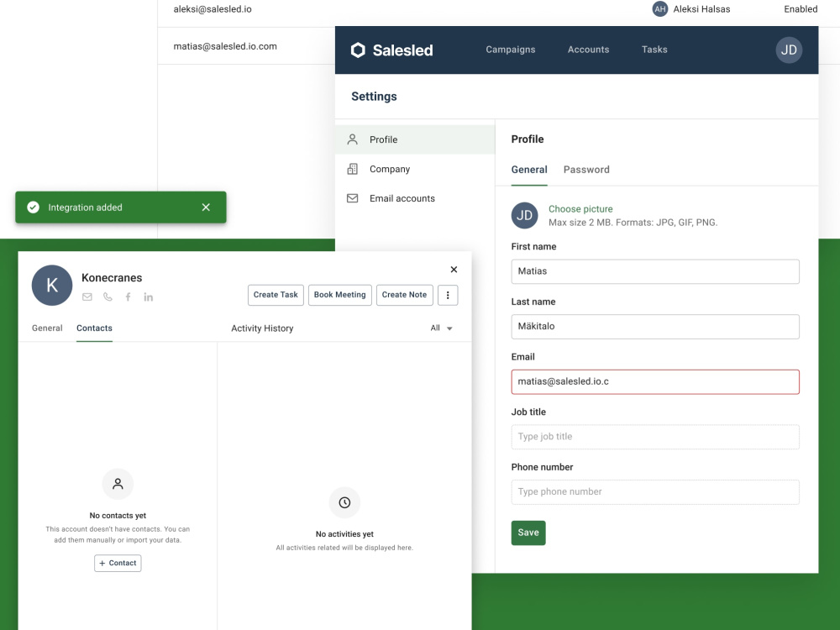840x630 pixels.
Task: Click the Profile person icon in settings sidebar
Action: click(353, 139)
